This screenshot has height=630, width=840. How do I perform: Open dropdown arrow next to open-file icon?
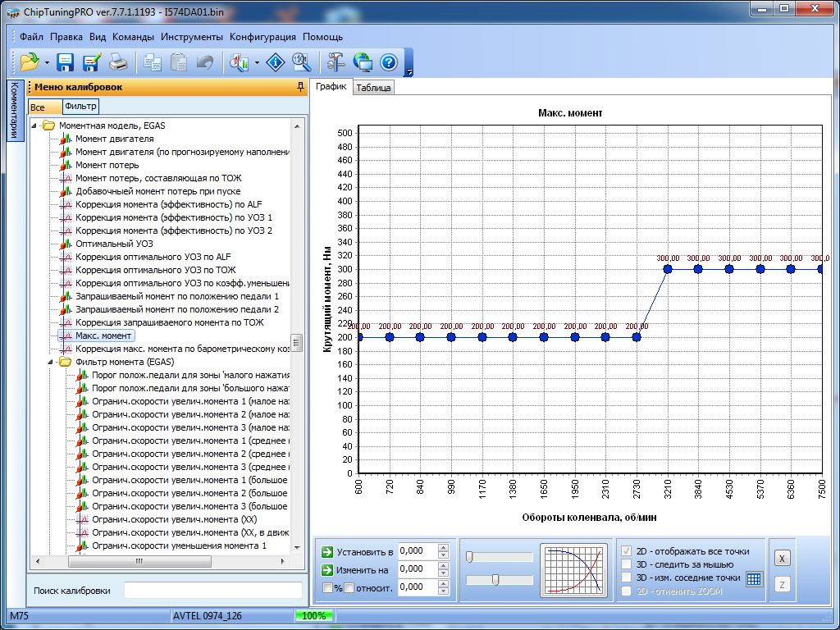(x=47, y=62)
